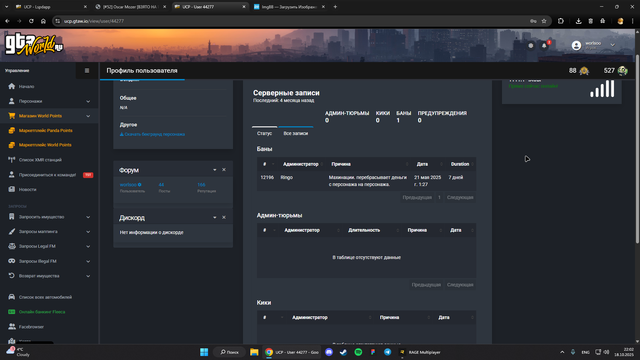
Task: Click the Возврат имущества restore icon
Action: click(x=11, y=276)
